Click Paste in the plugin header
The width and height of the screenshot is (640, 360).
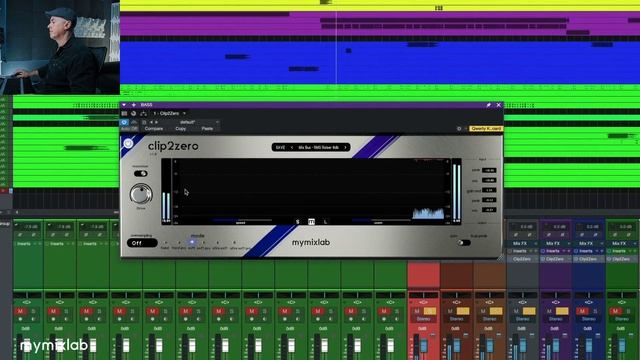[x=207, y=129]
